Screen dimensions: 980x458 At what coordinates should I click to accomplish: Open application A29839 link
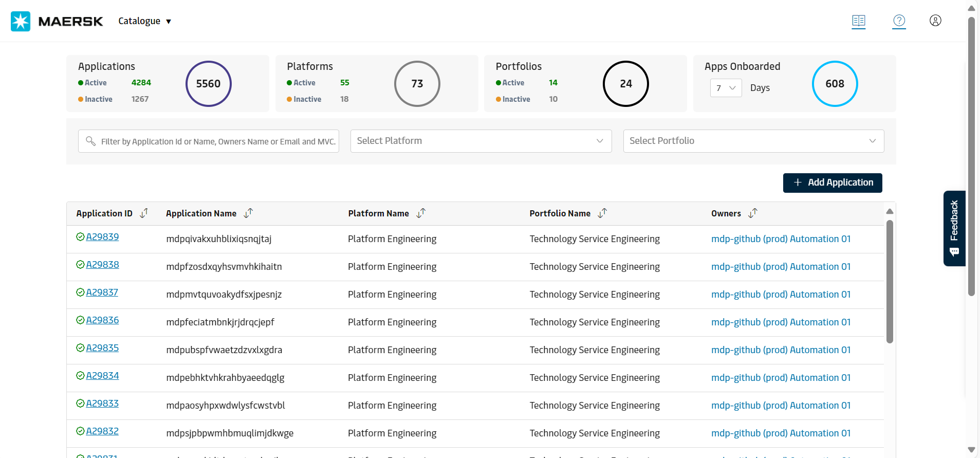(x=102, y=237)
